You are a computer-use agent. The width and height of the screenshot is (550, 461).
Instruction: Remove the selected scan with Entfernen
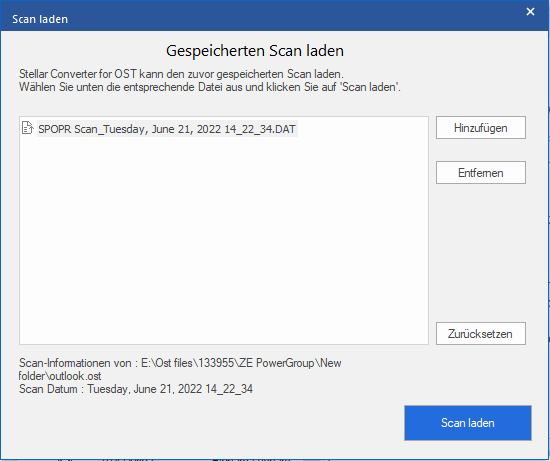pos(481,173)
